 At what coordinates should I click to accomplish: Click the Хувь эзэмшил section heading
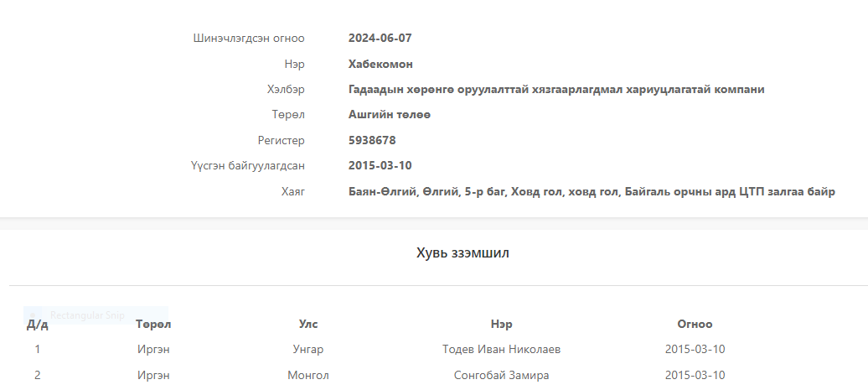(463, 253)
